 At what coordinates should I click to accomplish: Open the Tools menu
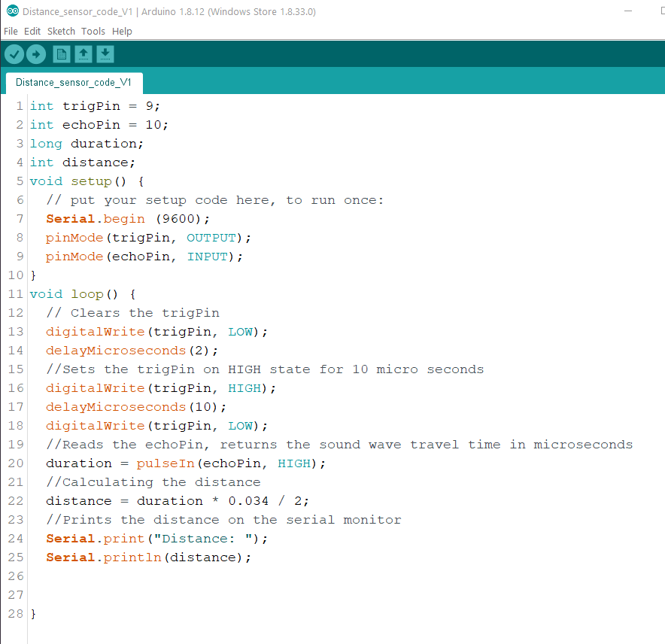tap(93, 31)
